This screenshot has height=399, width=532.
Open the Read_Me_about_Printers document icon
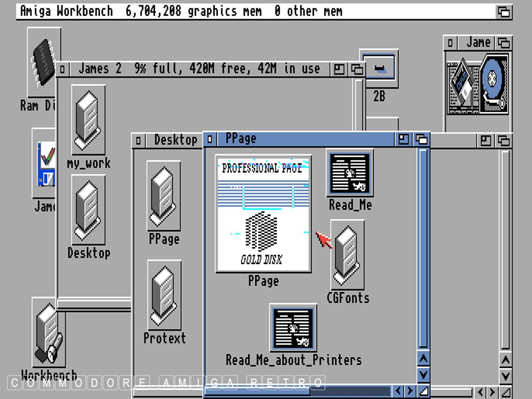point(293,327)
